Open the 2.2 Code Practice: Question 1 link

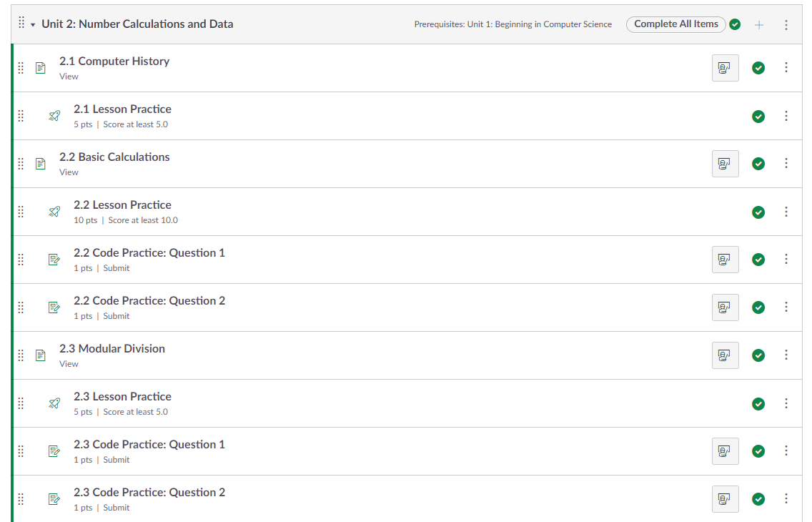point(149,253)
